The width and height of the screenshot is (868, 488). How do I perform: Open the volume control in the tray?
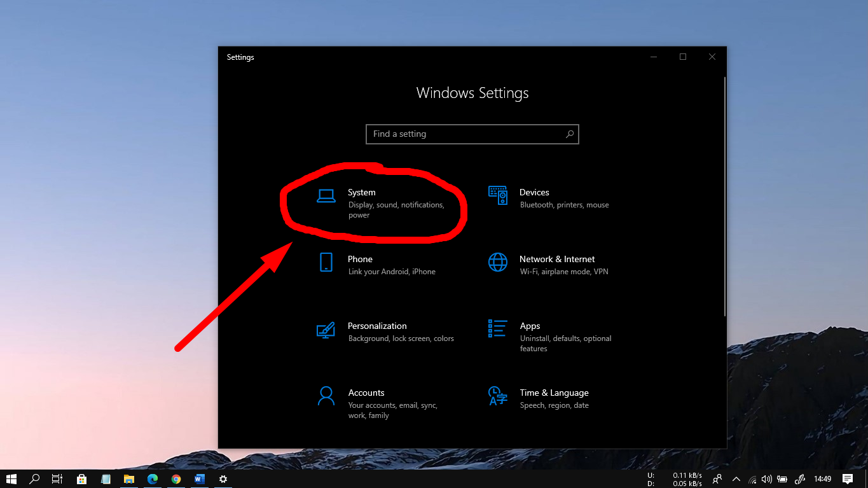click(x=767, y=479)
